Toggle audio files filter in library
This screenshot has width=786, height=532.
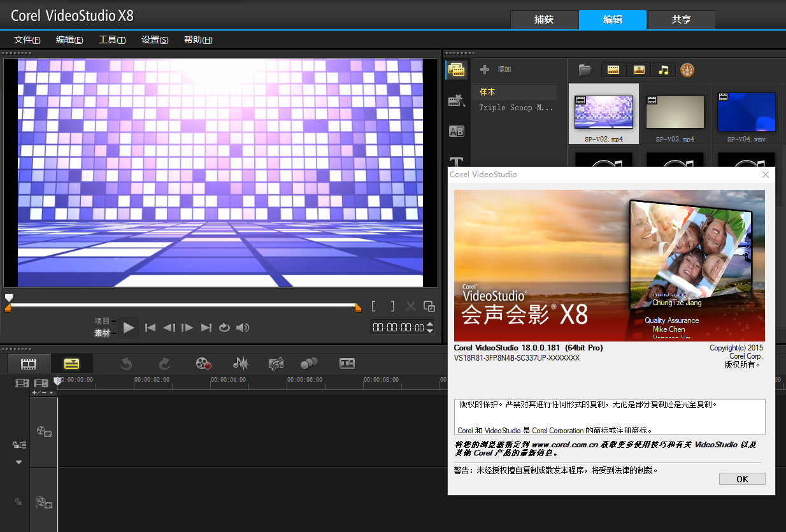663,69
